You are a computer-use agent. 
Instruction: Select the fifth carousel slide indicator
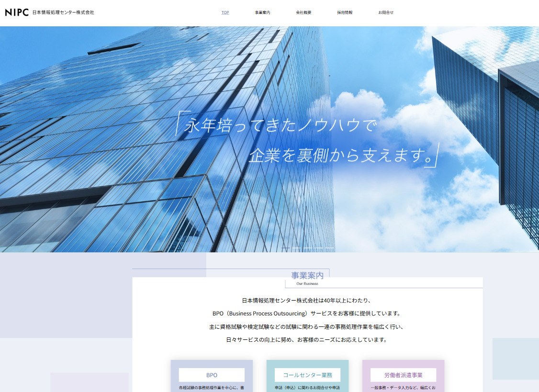pos(329,248)
